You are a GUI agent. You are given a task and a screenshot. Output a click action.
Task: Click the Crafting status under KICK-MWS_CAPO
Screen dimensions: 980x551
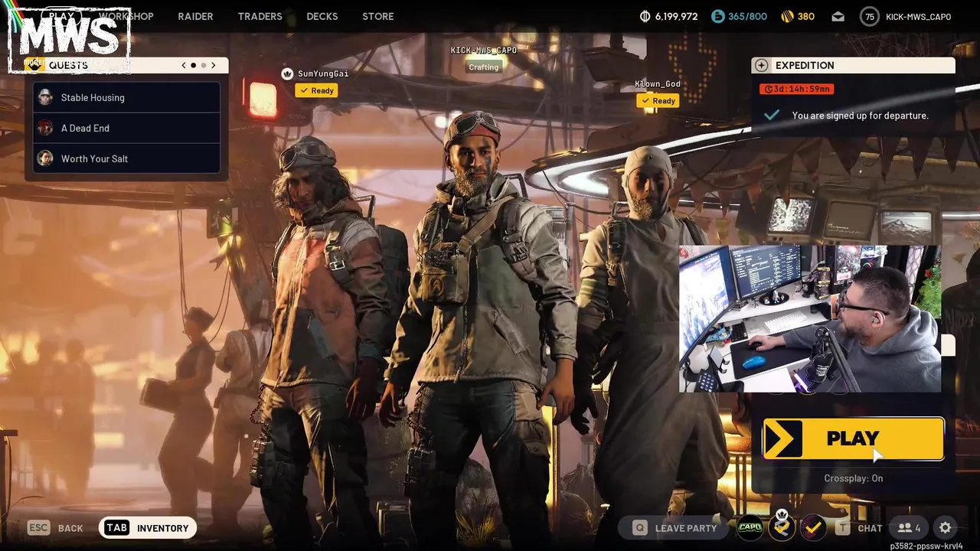coord(483,67)
